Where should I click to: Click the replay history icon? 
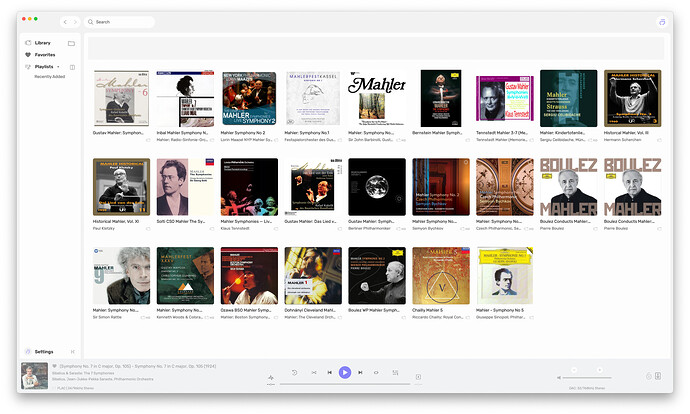pyautogui.click(x=294, y=373)
